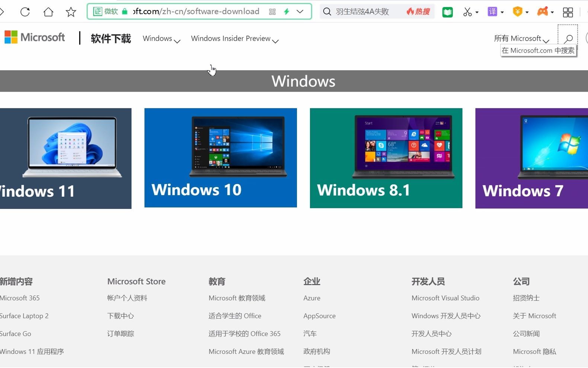Open the 开发人员中心 footer link

(x=432, y=334)
